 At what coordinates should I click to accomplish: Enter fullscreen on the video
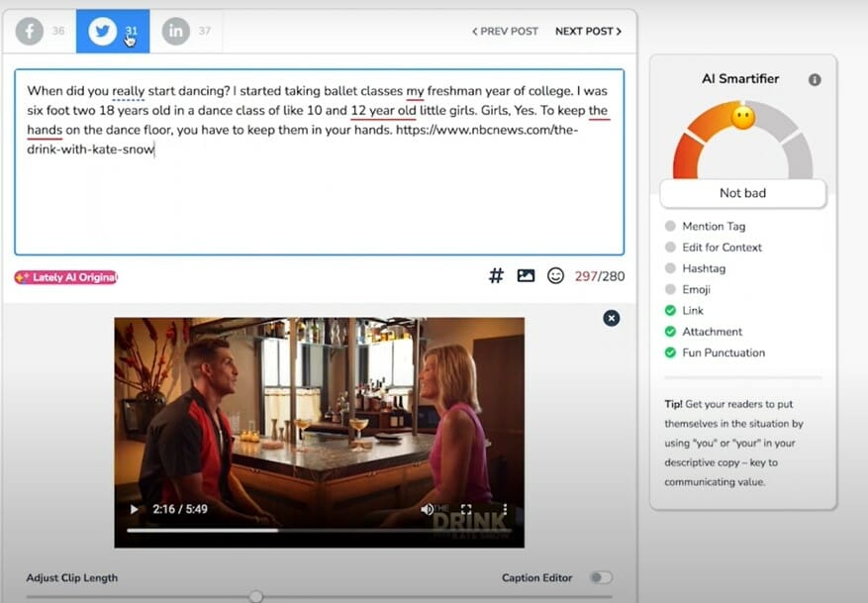point(466,509)
